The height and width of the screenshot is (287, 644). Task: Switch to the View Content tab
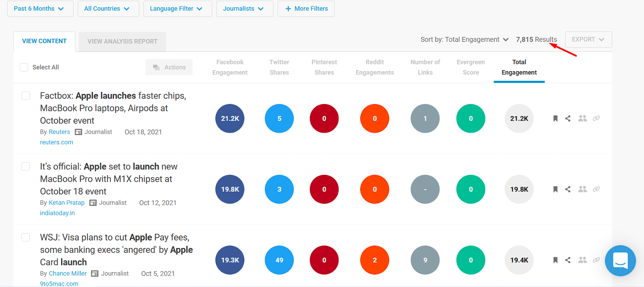click(x=44, y=41)
